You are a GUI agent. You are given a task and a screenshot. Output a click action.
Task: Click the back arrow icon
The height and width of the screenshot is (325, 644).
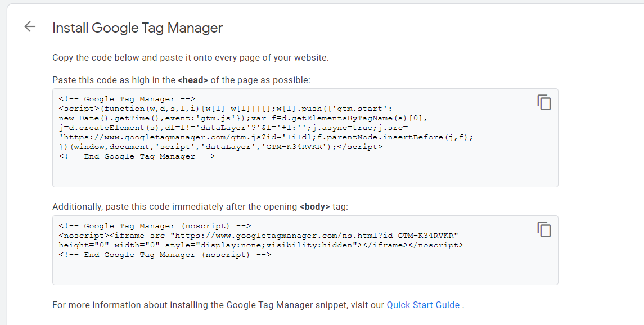point(30,26)
